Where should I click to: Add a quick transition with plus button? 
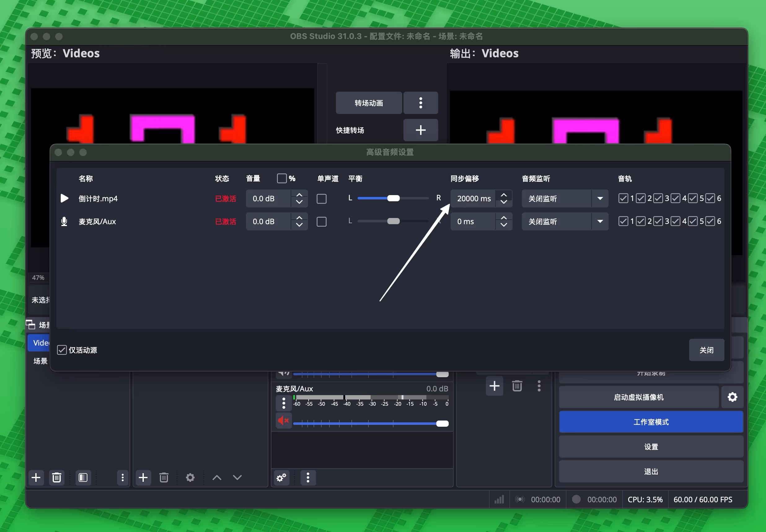coord(420,130)
